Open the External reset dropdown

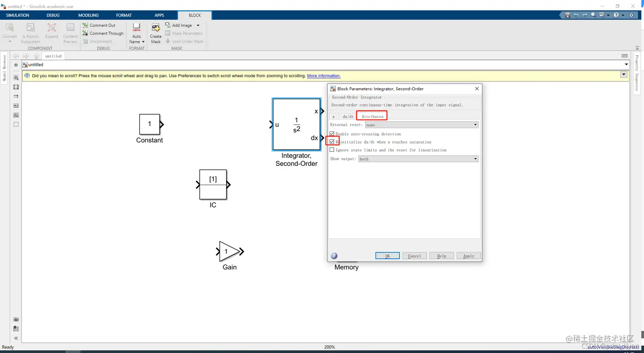(422, 125)
